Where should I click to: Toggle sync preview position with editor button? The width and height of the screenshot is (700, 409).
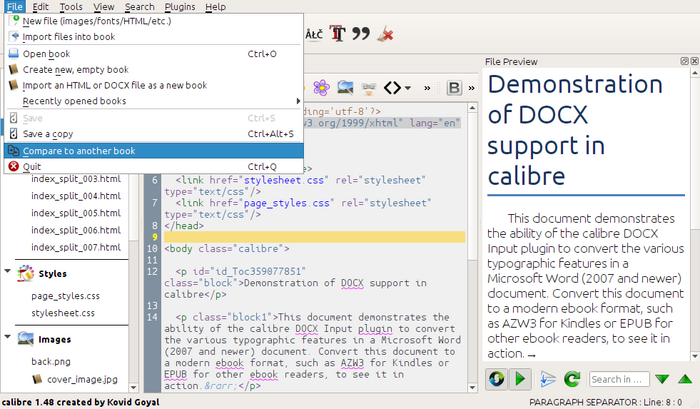coord(497,379)
